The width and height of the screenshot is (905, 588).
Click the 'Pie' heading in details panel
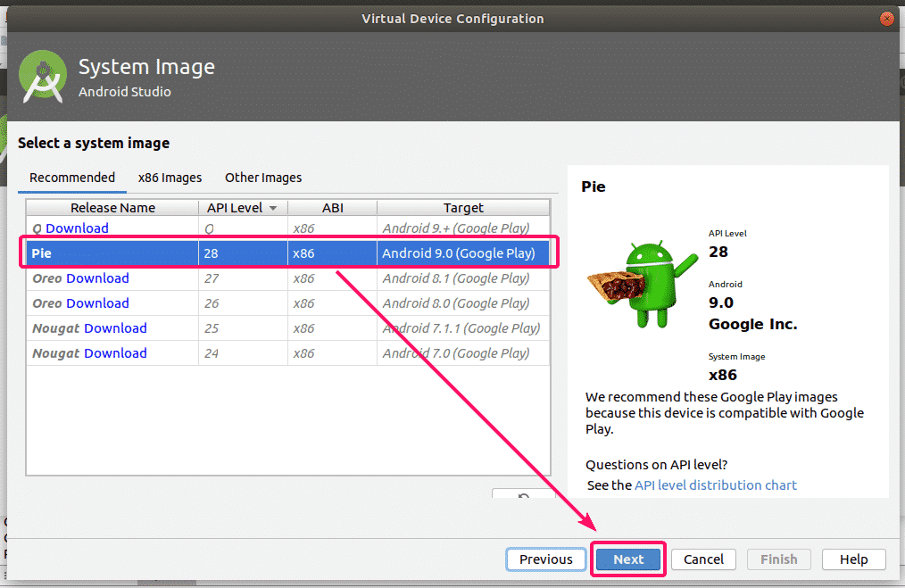594,187
